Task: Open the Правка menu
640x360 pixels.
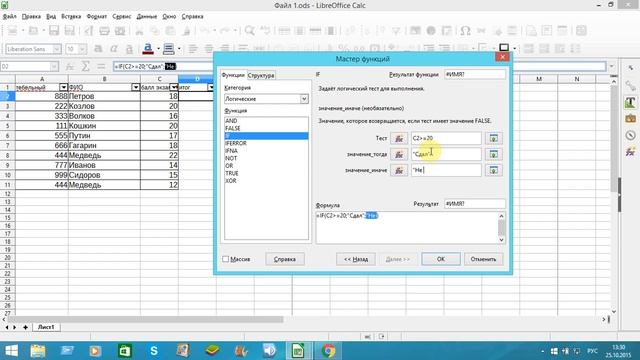Action: click(31, 17)
